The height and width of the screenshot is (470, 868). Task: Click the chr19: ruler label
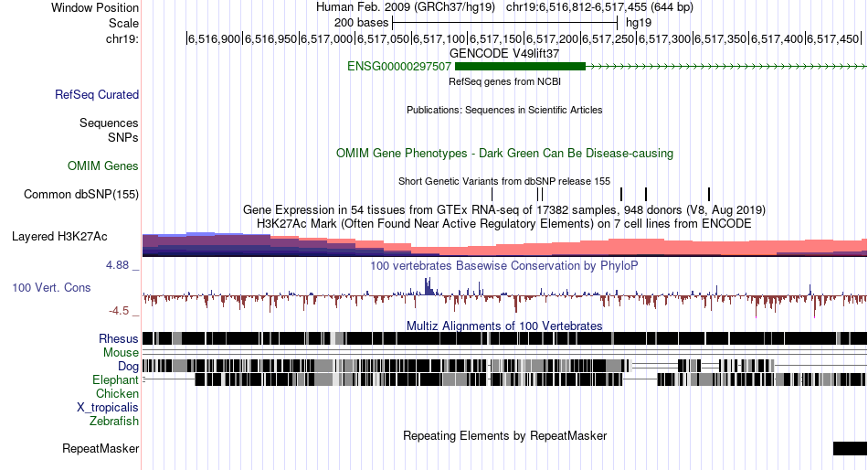122,38
